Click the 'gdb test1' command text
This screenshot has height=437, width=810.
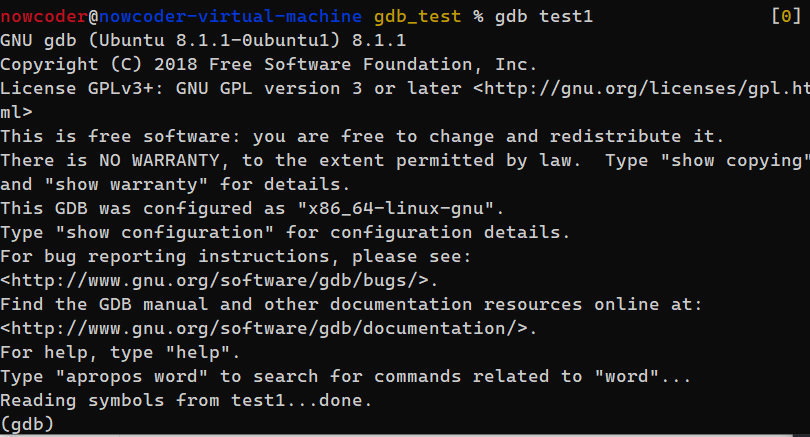tap(544, 17)
